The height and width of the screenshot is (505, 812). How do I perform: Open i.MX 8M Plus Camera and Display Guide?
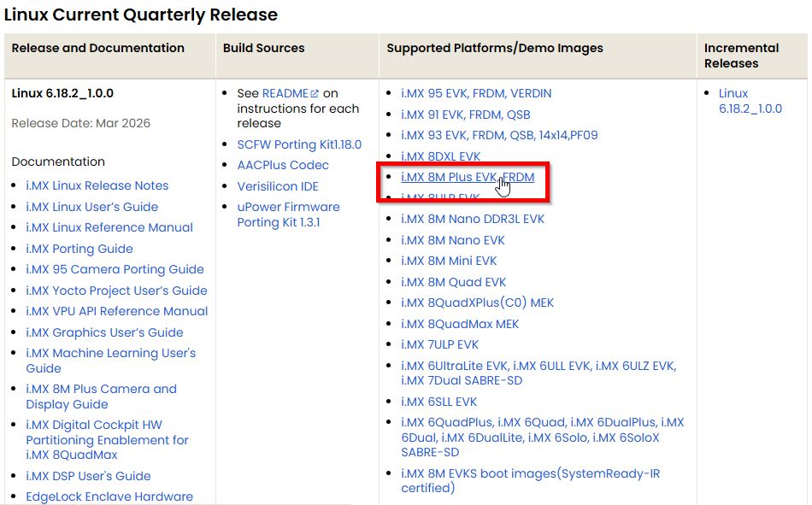[x=101, y=396]
